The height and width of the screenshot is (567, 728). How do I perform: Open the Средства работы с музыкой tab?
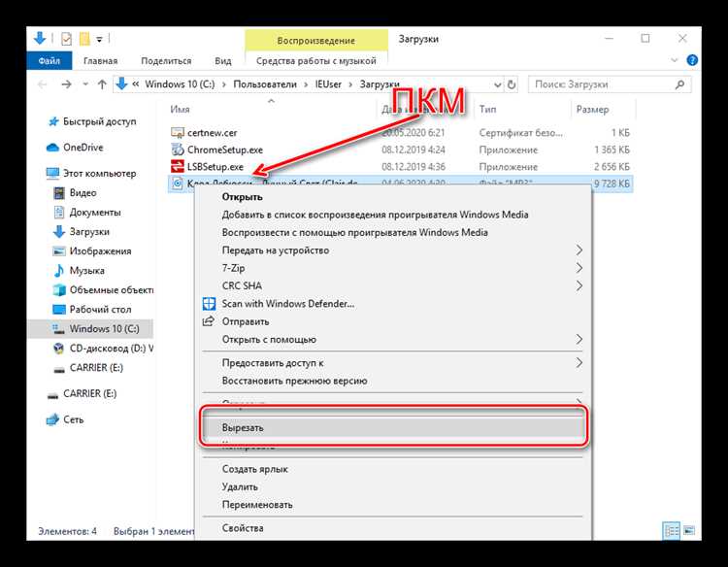[316, 61]
